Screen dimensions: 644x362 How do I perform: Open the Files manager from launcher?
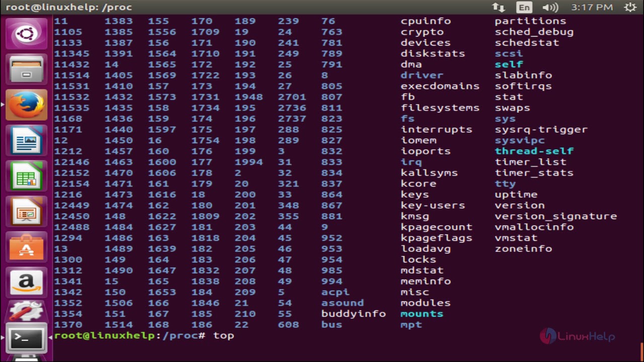pos(26,68)
